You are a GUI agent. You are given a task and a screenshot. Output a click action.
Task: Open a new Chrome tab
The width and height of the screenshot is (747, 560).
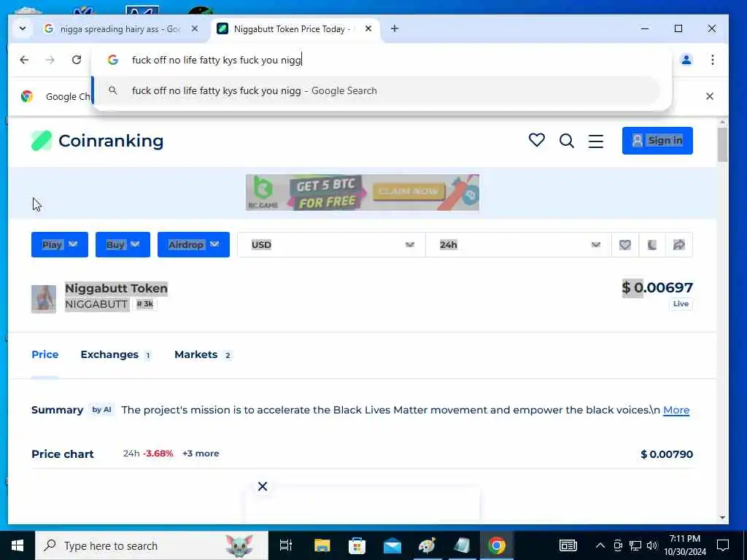click(395, 29)
